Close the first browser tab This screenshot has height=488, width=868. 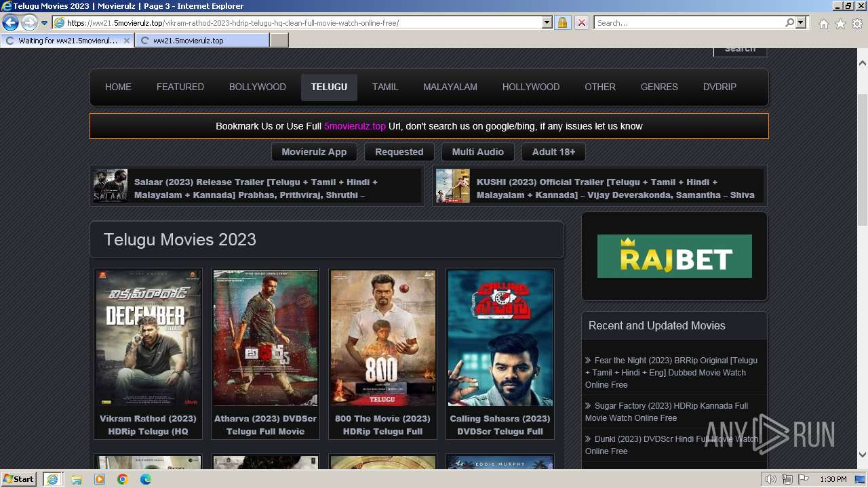pyautogui.click(x=126, y=41)
